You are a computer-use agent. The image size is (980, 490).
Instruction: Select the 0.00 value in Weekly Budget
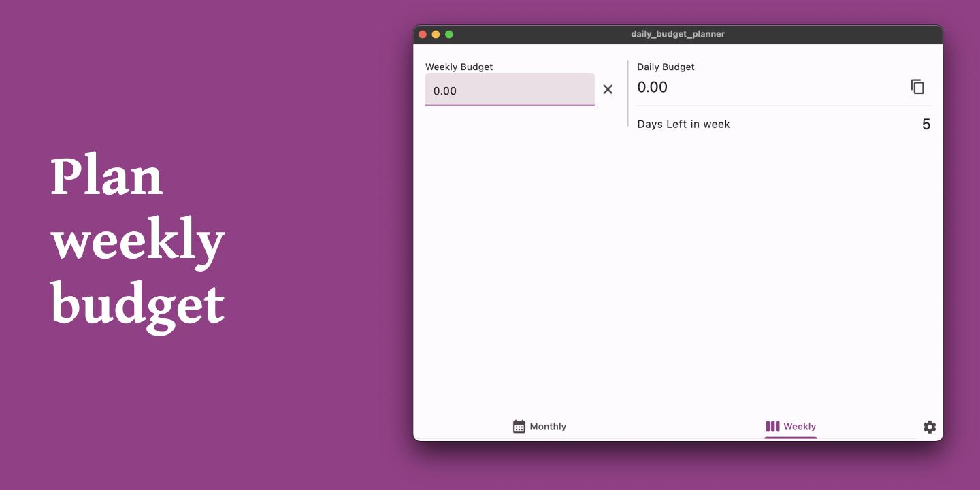tap(443, 91)
